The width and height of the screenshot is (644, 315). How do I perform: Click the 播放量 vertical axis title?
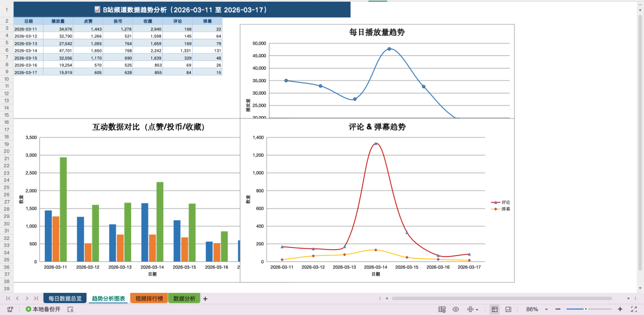(247, 105)
